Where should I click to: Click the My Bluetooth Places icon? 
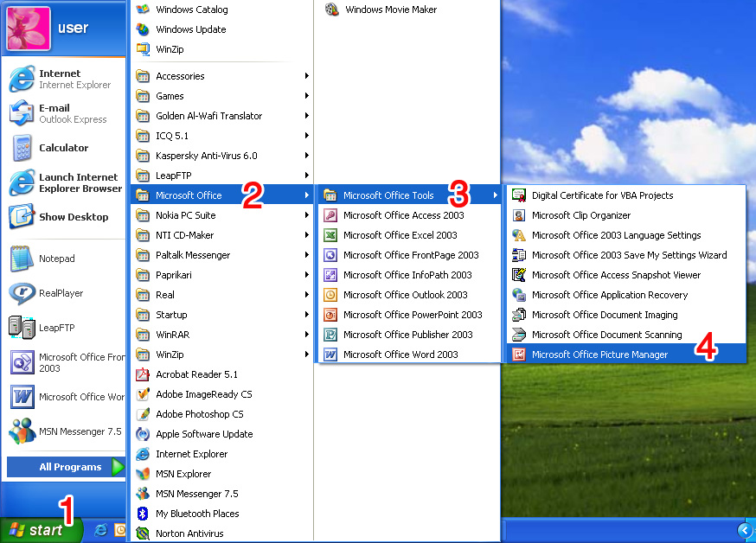pos(143,514)
